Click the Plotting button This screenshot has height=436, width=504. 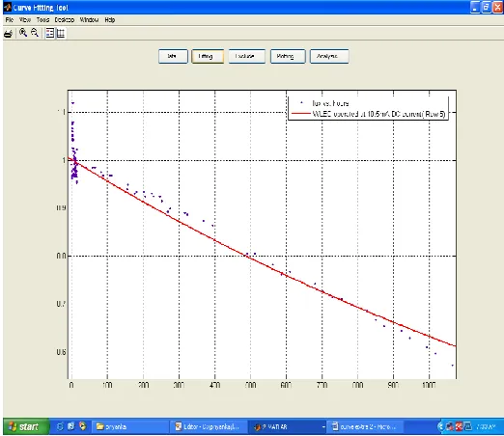pyautogui.click(x=288, y=56)
